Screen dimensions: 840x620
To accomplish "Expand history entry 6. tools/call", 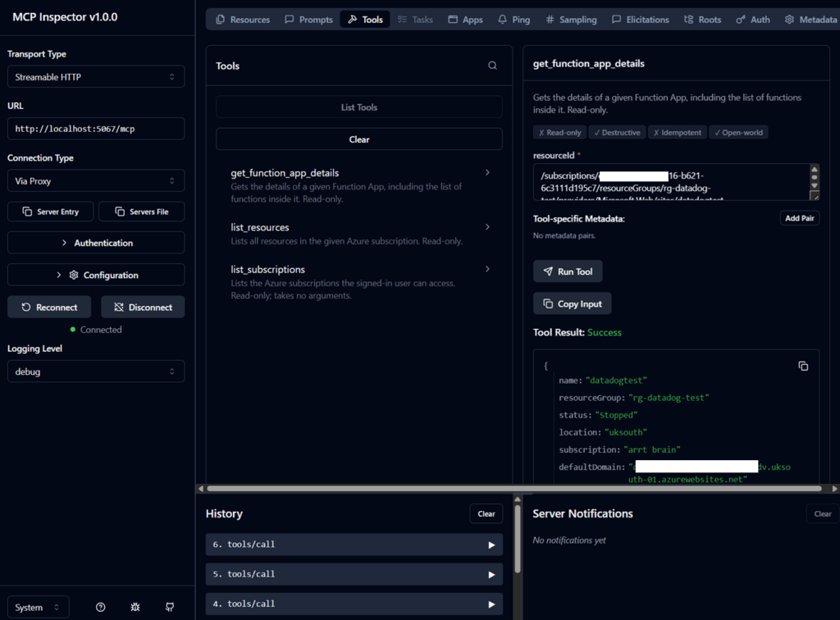I will coord(354,545).
